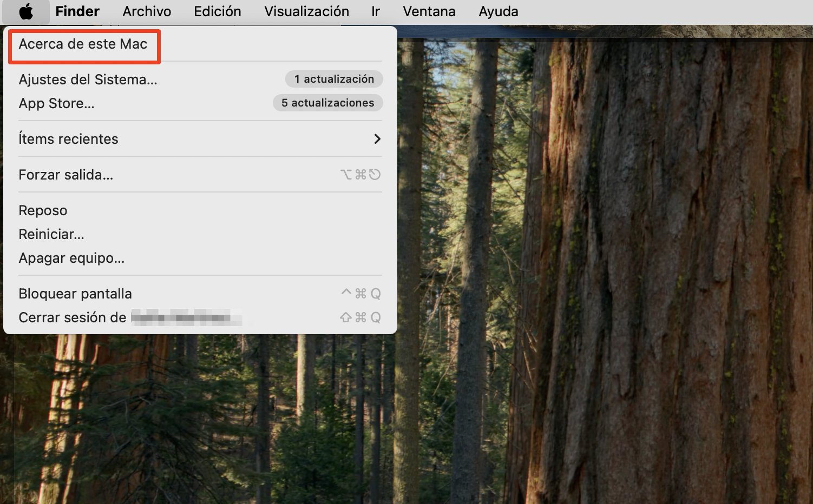Click the 5 actualizaciones badge
This screenshot has height=504, width=813.
click(327, 103)
